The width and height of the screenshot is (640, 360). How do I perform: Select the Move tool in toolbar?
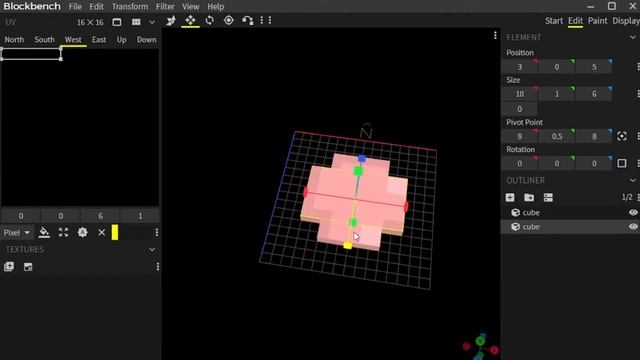(190, 20)
